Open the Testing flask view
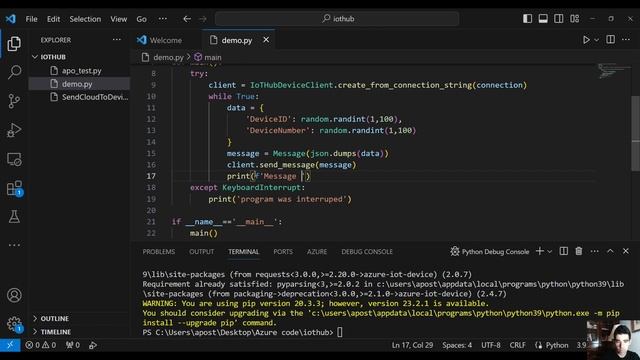640x360 pixels. [14, 217]
